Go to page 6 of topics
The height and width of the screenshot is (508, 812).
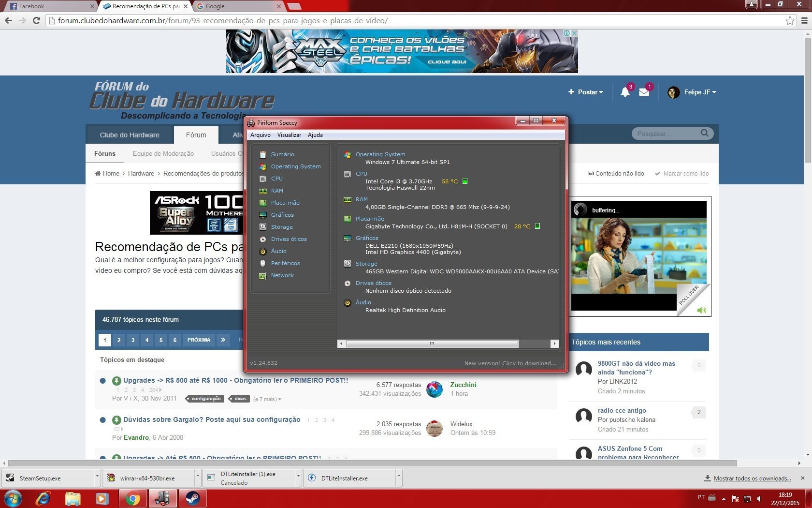click(x=175, y=340)
